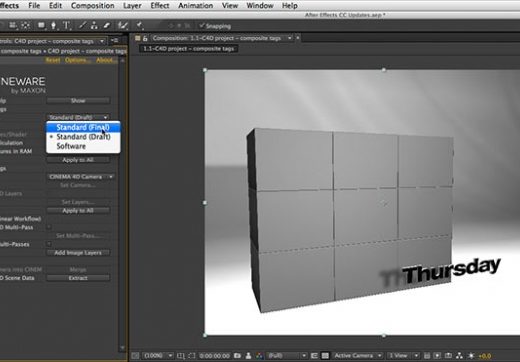Click Always Preview This View icon

135,356
